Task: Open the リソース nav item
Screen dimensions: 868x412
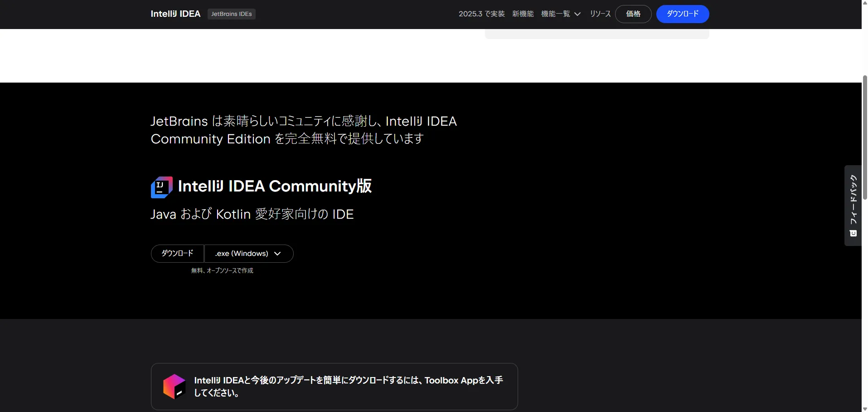Action: coord(600,14)
